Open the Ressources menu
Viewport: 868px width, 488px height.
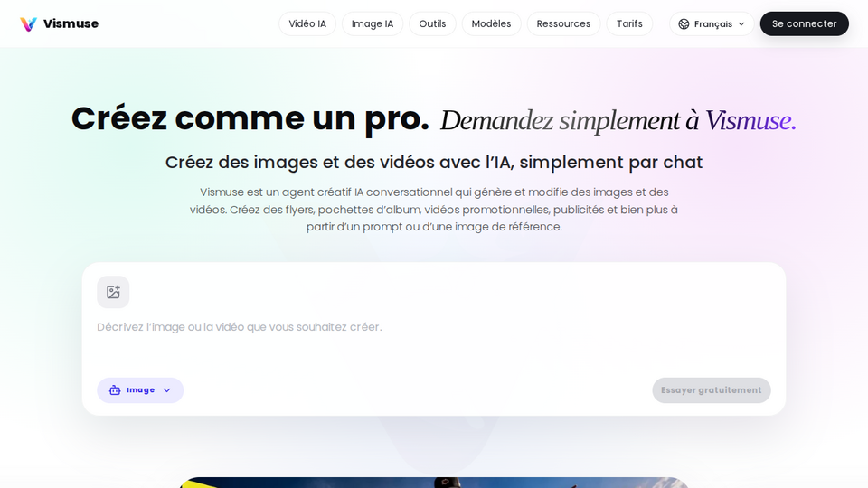(563, 23)
